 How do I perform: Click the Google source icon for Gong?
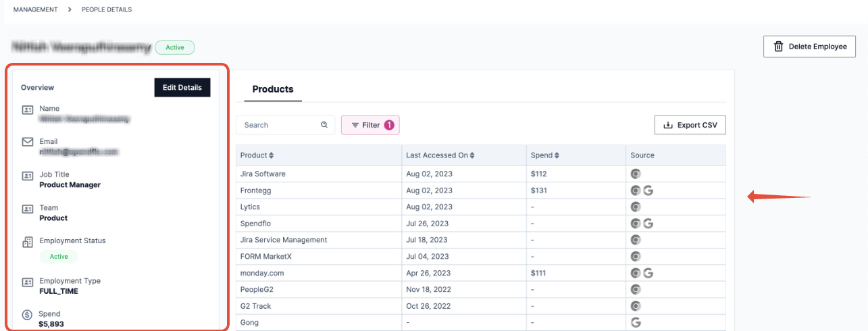click(636, 323)
